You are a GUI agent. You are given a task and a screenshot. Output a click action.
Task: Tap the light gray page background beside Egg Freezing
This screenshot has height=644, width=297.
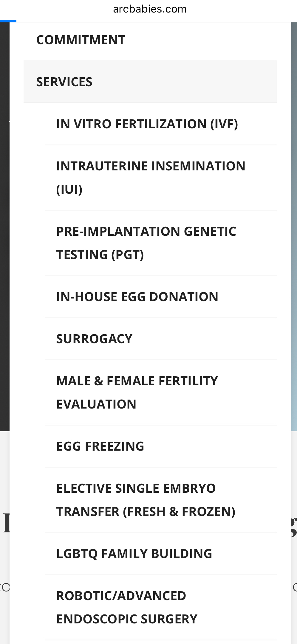(x=294, y=446)
